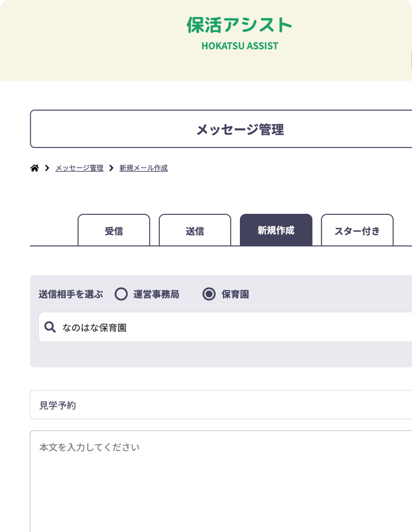Click chevron arrow before 新規メール作成
This screenshot has height=532, width=412.
click(x=111, y=168)
